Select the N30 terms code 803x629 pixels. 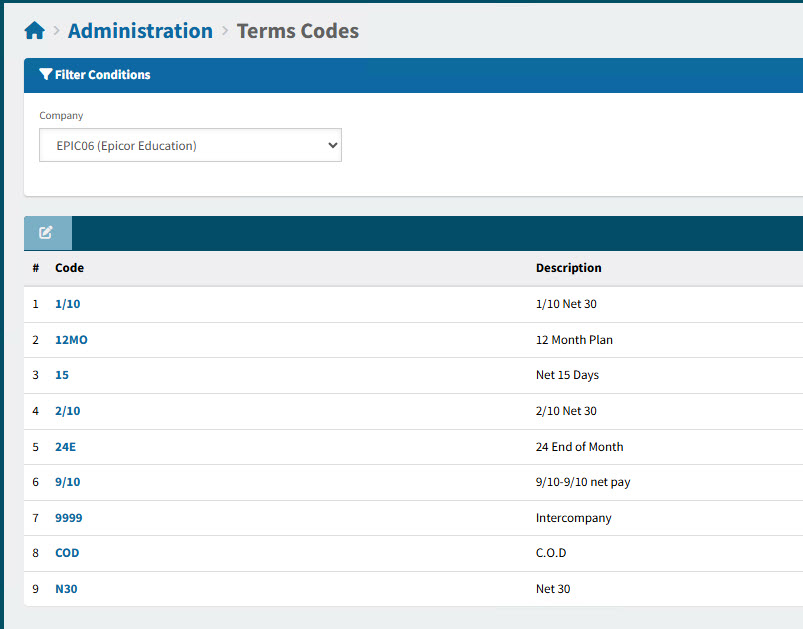click(66, 589)
